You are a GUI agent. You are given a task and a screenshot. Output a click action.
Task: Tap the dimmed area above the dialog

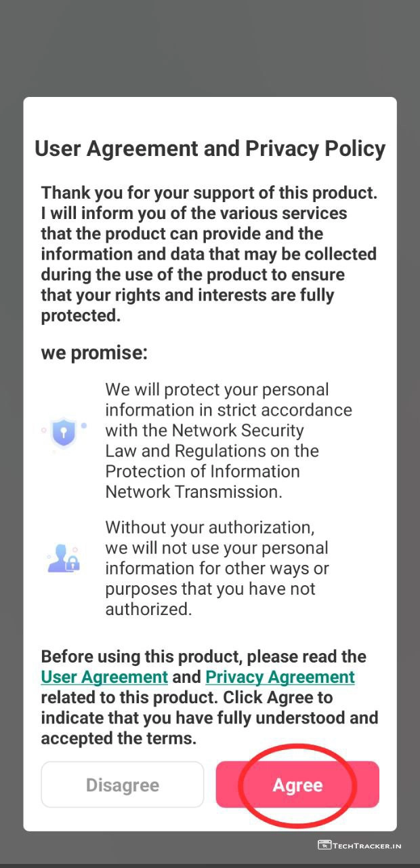210,47
